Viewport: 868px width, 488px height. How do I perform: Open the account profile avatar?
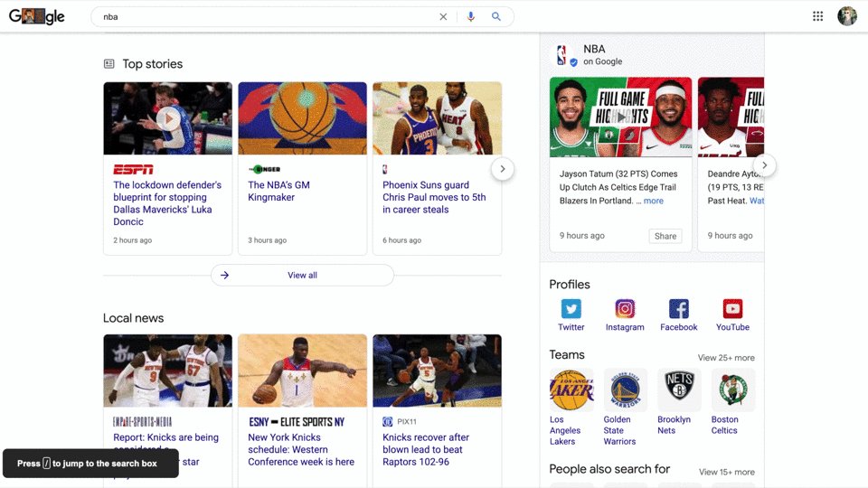point(847,16)
